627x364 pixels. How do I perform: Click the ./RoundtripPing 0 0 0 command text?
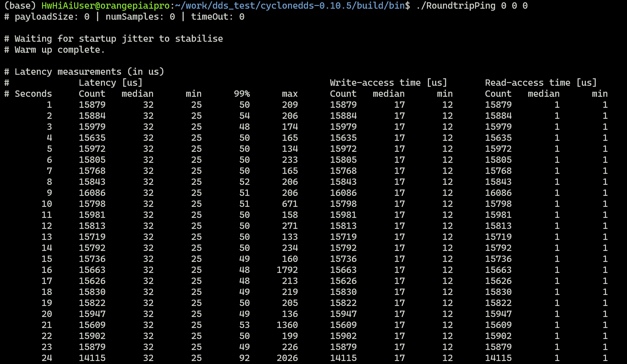(472, 6)
